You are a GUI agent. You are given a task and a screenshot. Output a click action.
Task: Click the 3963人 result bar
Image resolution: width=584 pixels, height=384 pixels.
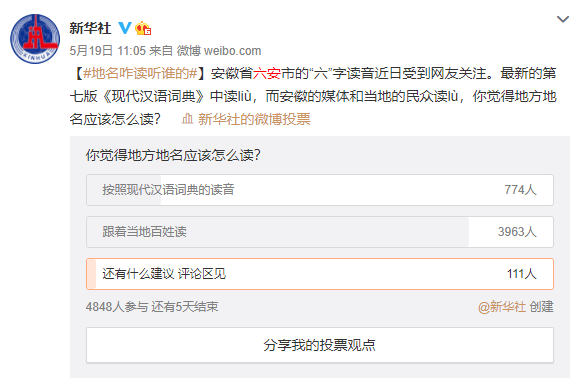click(x=277, y=232)
